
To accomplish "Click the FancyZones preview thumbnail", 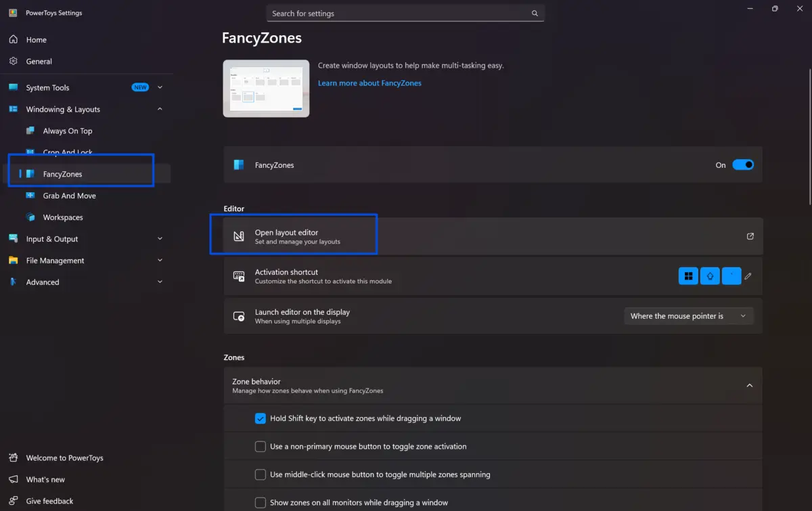I will point(267,89).
